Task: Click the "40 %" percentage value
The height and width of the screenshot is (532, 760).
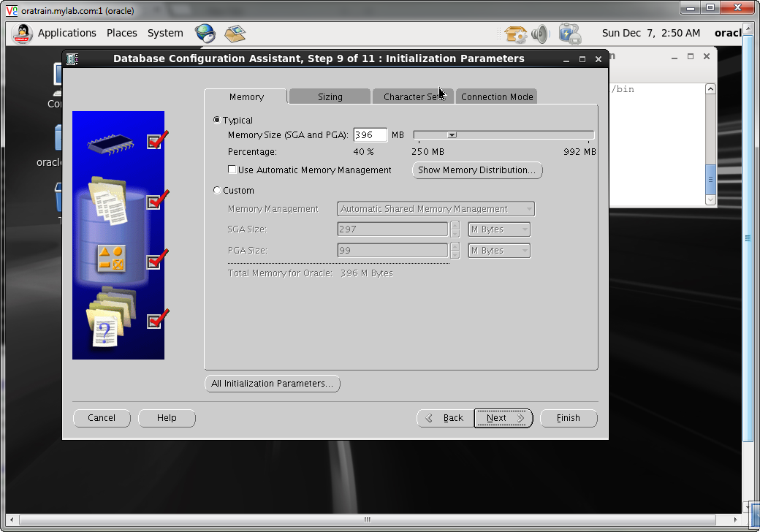Action: coord(363,152)
